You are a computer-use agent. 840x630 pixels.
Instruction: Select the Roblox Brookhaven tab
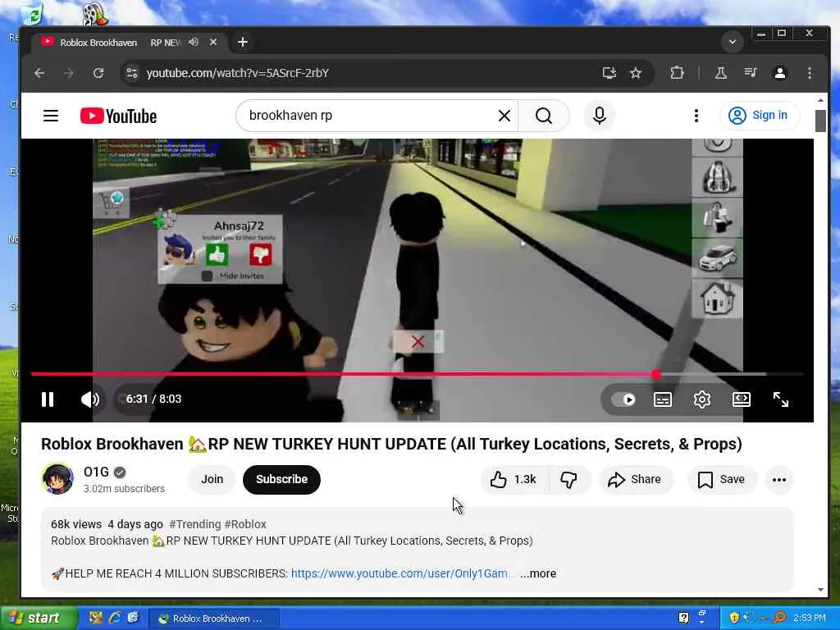point(130,43)
